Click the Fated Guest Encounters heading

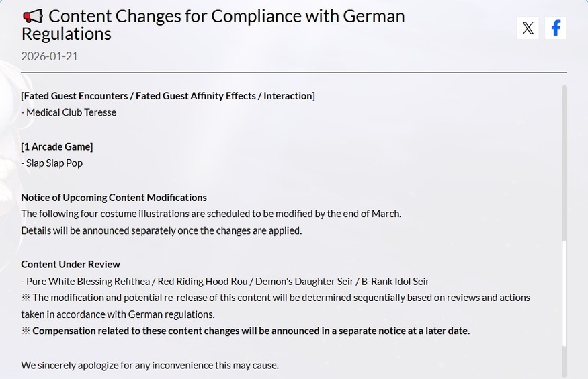point(168,96)
